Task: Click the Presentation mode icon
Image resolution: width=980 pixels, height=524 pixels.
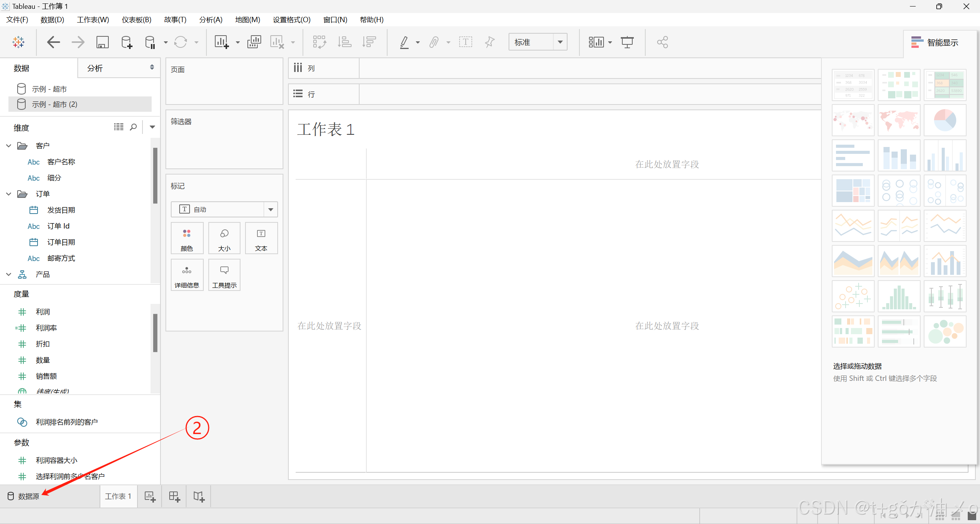Action: pyautogui.click(x=627, y=42)
